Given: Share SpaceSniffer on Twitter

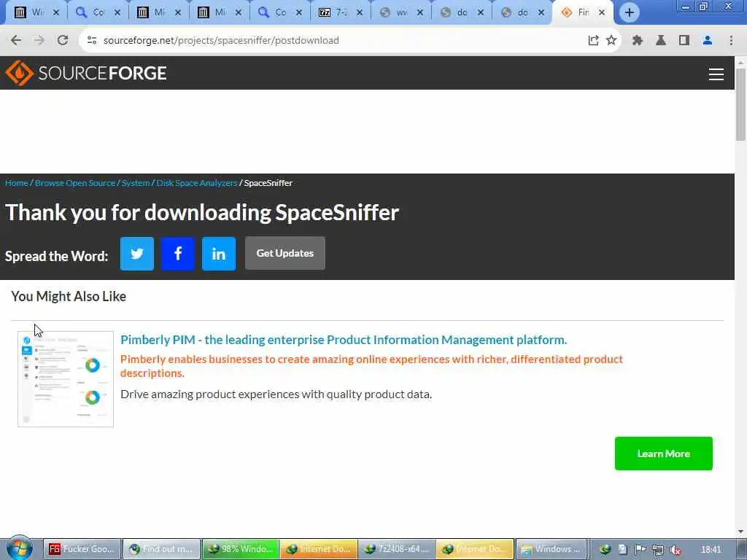Looking at the screenshot, I should tap(137, 253).
